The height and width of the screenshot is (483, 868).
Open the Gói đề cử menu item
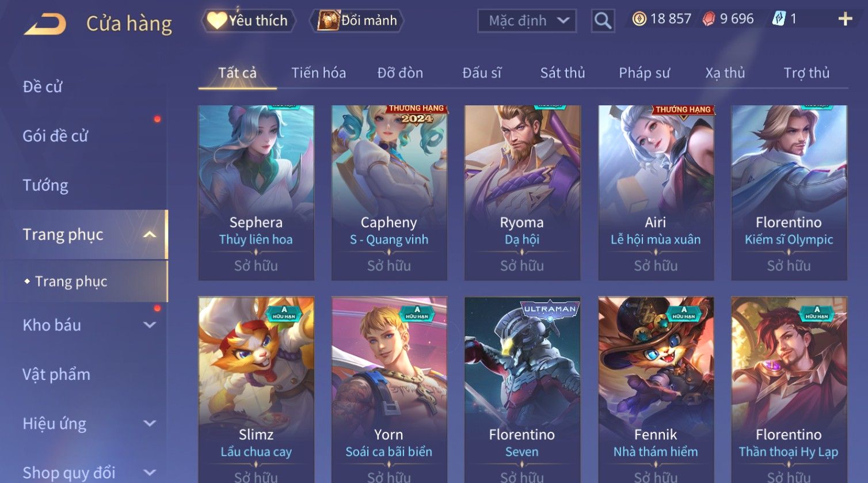tap(55, 136)
